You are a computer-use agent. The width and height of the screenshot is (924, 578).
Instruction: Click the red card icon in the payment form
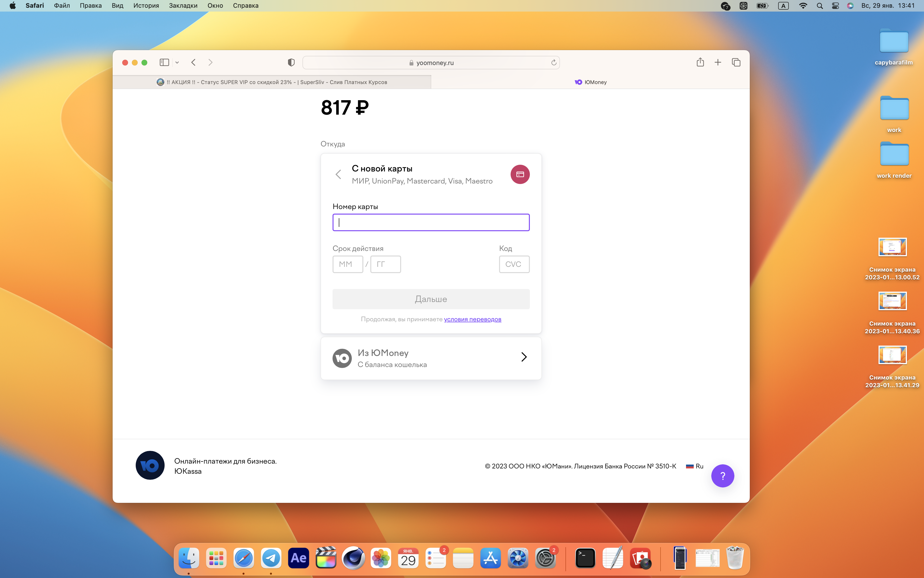[x=520, y=174]
